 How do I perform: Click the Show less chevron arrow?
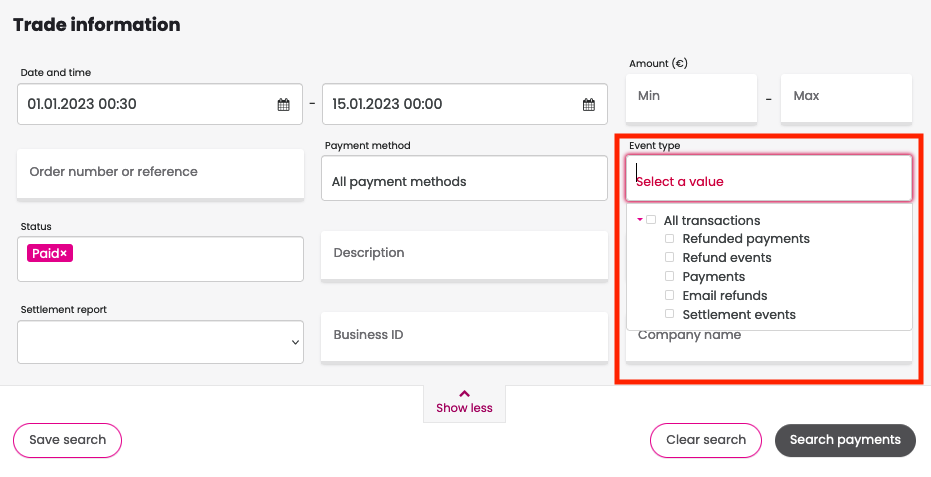(x=464, y=393)
